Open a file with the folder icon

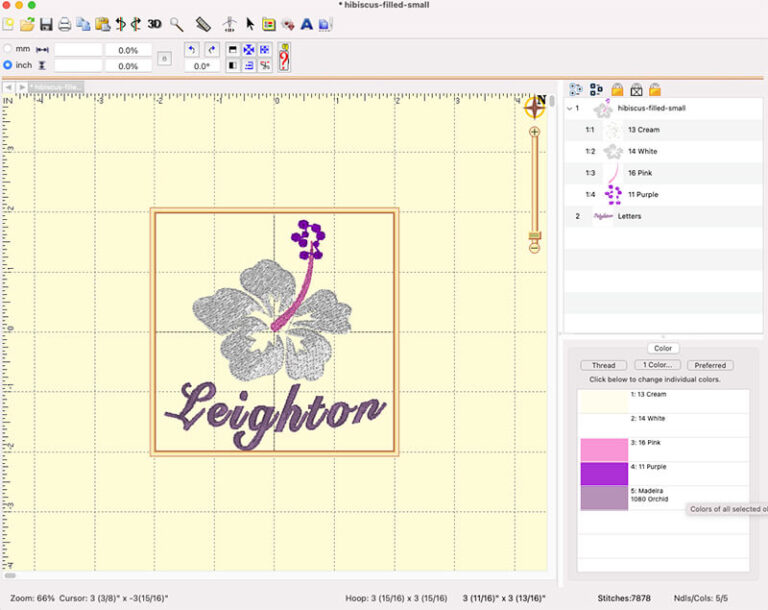coord(27,23)
